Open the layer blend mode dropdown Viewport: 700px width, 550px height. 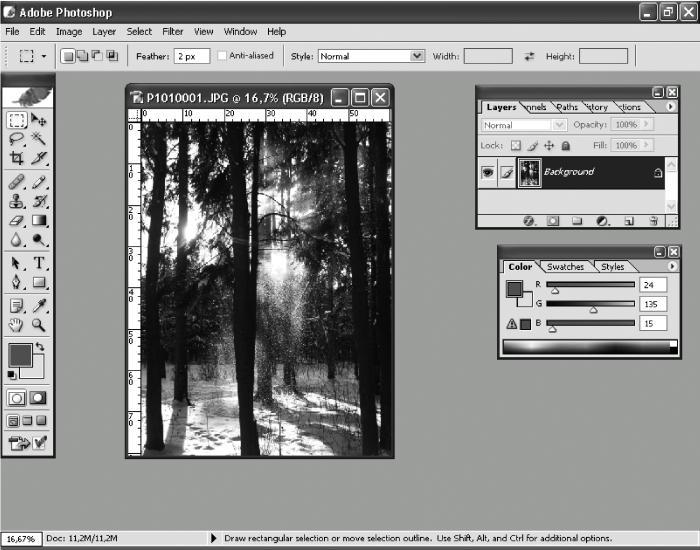tap(524, 125)
